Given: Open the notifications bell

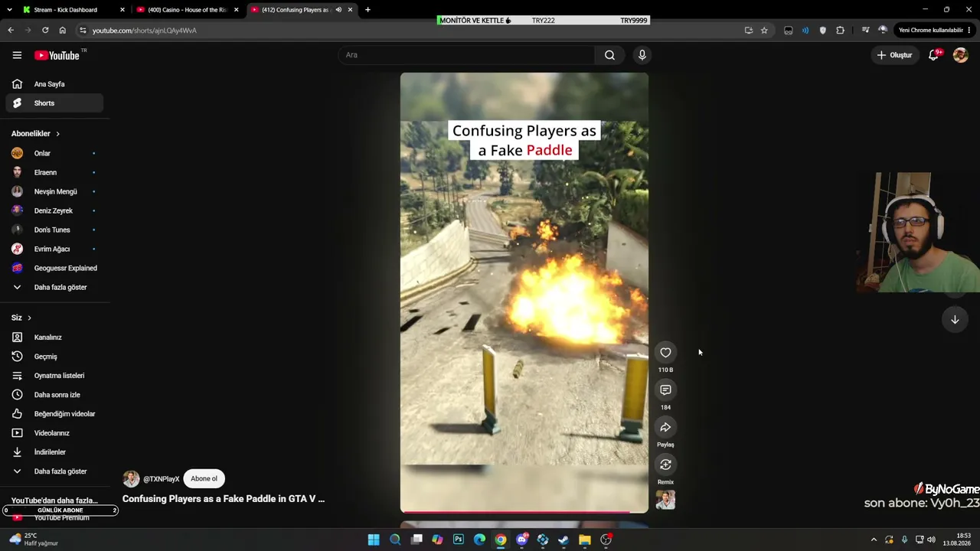Looking at the screenshot, I should coord(933,55).
